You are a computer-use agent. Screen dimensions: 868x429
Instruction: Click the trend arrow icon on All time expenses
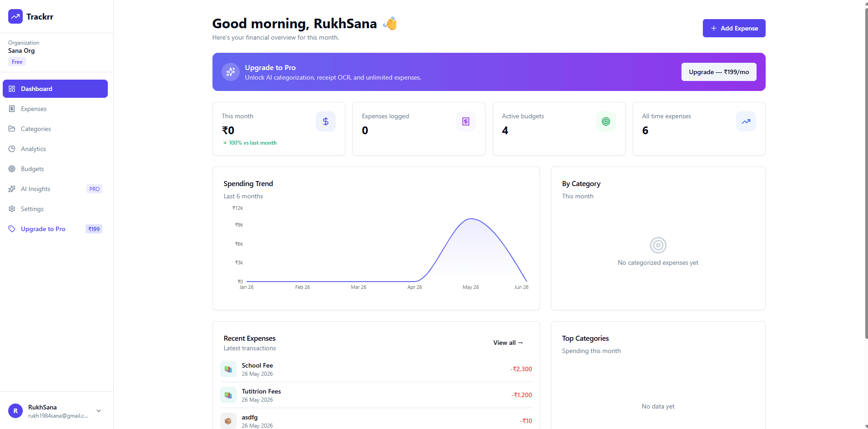coord(746,121)
